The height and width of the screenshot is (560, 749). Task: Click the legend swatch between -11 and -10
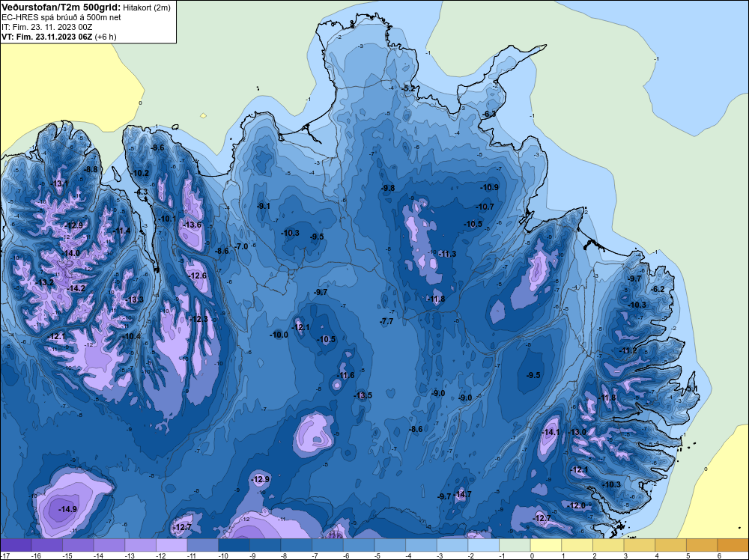203,545
